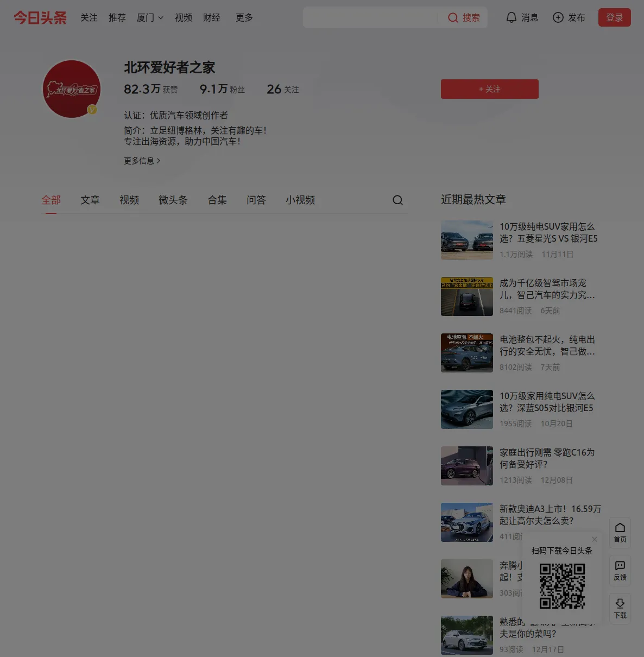Open 关注 in top navigation
This screenshot has height=657, width=644.
pos(89,18)
